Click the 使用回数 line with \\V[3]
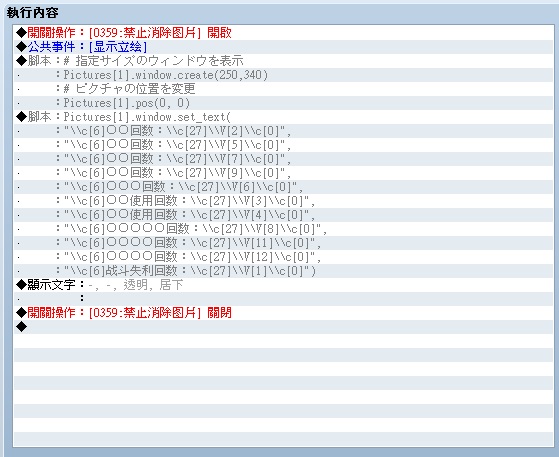Viewport: 559px width, 457px height. point(283,201)
